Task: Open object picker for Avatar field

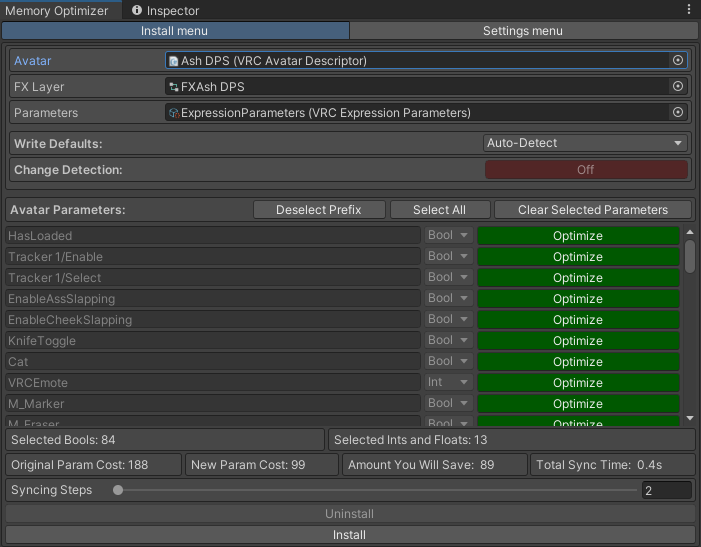Action: tap(678, 60)
